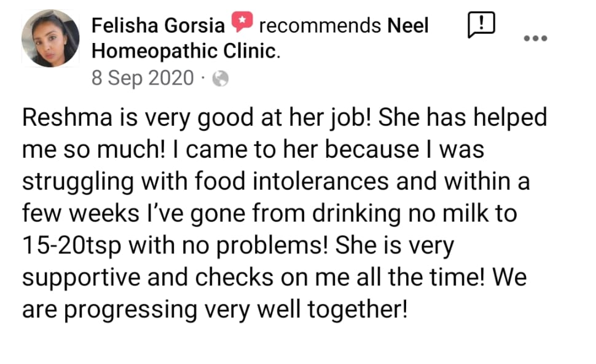Click the word "recommends" in the header
The width and height of the screenshot is (596, 364).
320,26
